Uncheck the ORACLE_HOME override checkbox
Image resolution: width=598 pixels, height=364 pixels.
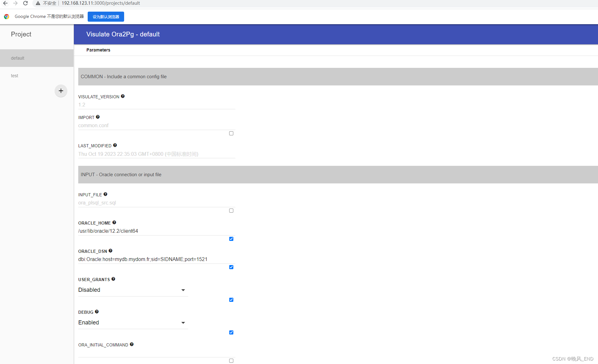(x=231, y=239)
